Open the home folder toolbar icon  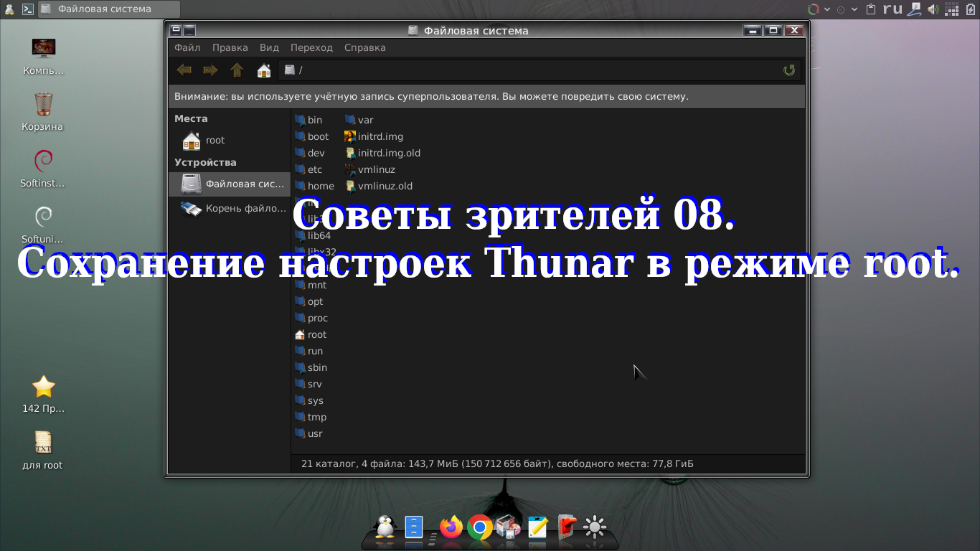(264, 70)
